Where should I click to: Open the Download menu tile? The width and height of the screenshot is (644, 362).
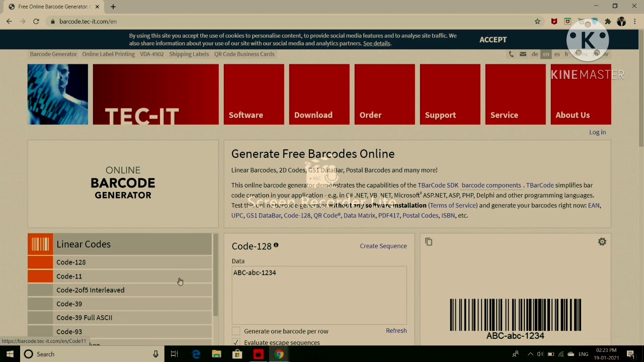point(319,94)
